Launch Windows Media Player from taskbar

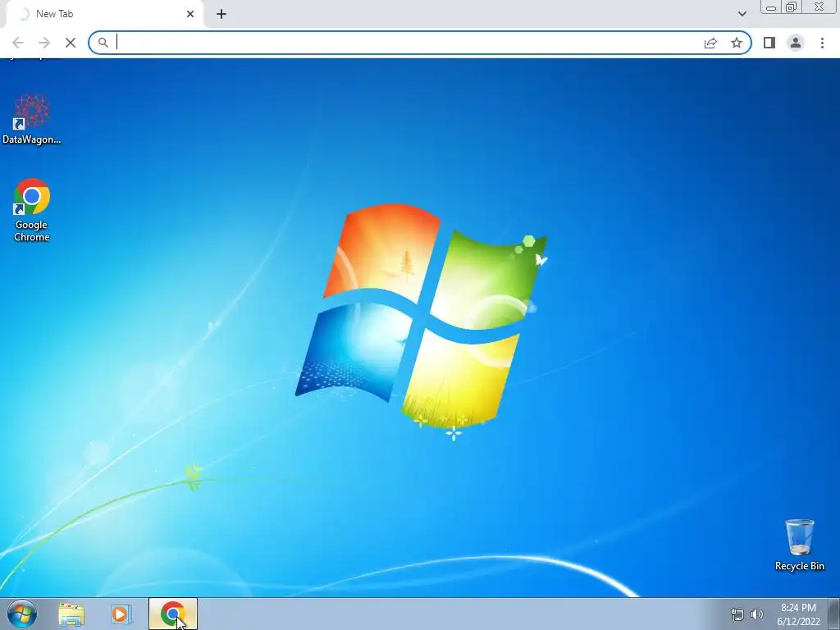pos(121,614)
